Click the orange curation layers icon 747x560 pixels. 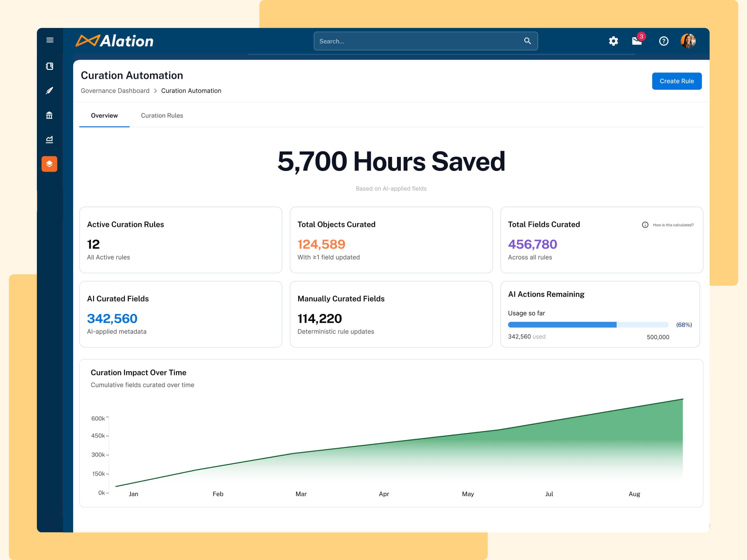pyautogui.click(x=49, y=164)
